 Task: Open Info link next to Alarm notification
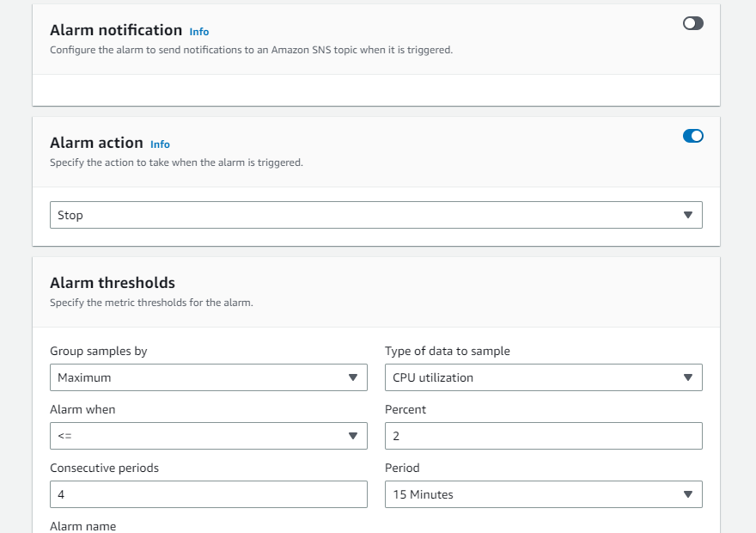pyautogui.click(x=198, y=32)
